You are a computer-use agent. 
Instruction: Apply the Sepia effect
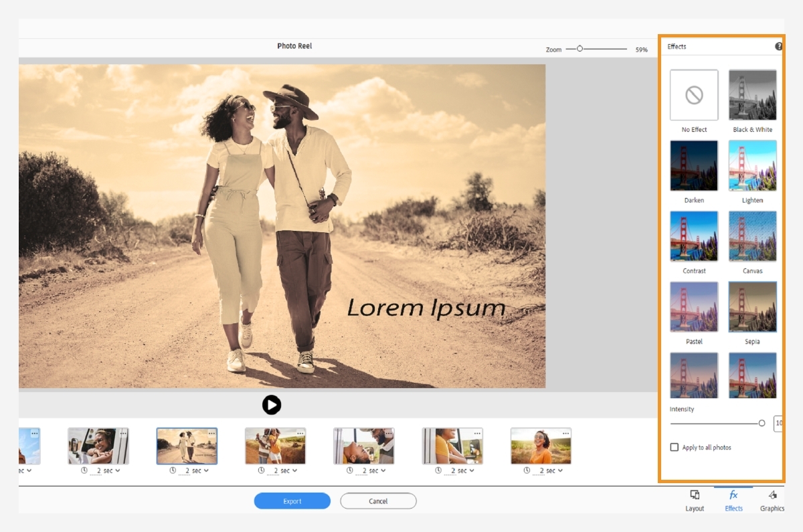click(752, 306)
